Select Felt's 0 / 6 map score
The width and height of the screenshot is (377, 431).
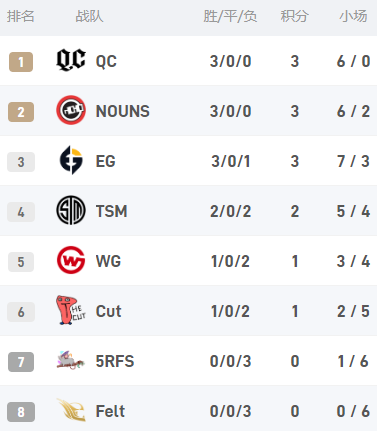pyautogui.click(x=353, y=411)
